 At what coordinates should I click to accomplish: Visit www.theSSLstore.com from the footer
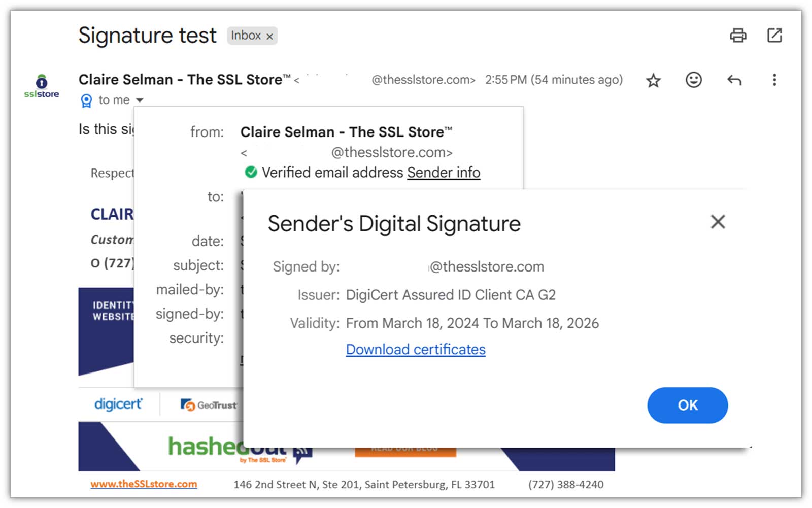pos(144,484)
